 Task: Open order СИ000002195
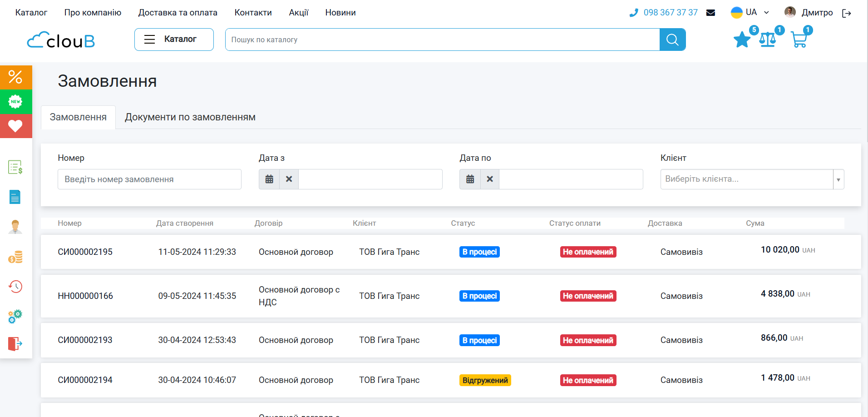pos(85,252)
